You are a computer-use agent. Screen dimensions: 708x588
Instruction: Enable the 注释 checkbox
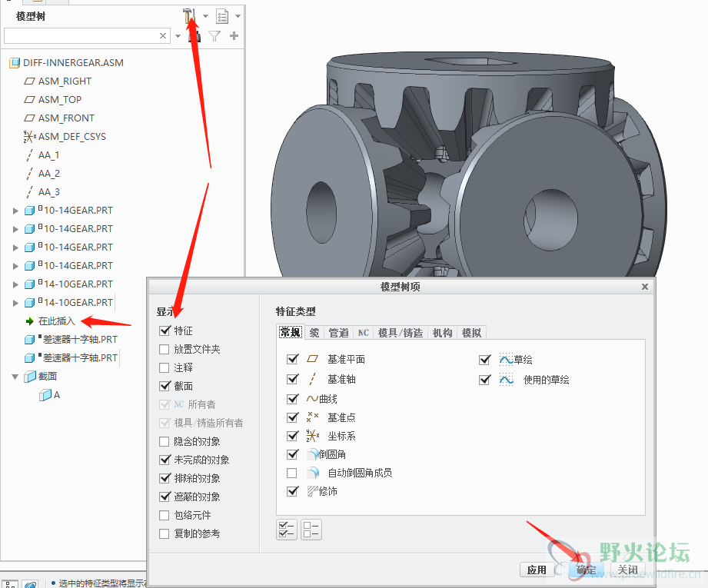point(165,367)
